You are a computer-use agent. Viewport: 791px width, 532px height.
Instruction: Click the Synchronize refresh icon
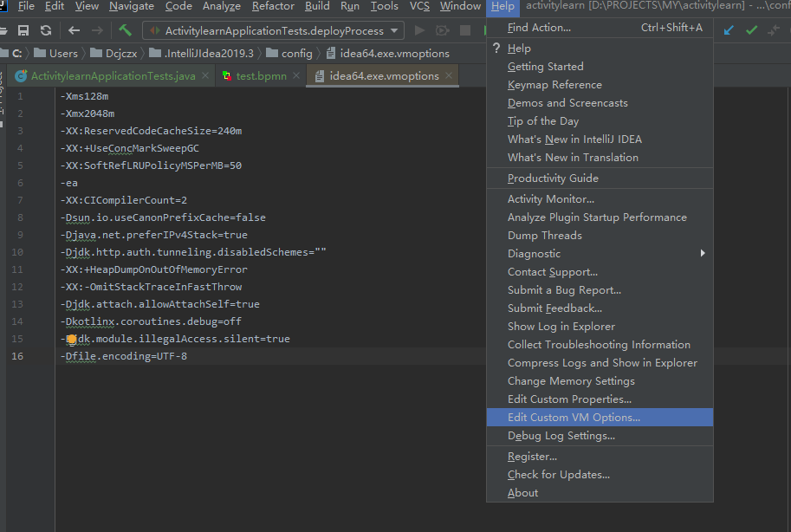point(46,31)
